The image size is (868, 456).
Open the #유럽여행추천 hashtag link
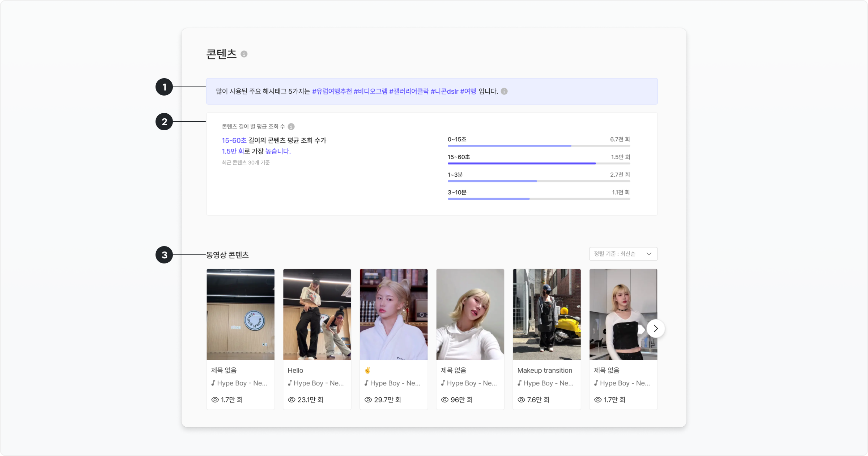(332, 91)
